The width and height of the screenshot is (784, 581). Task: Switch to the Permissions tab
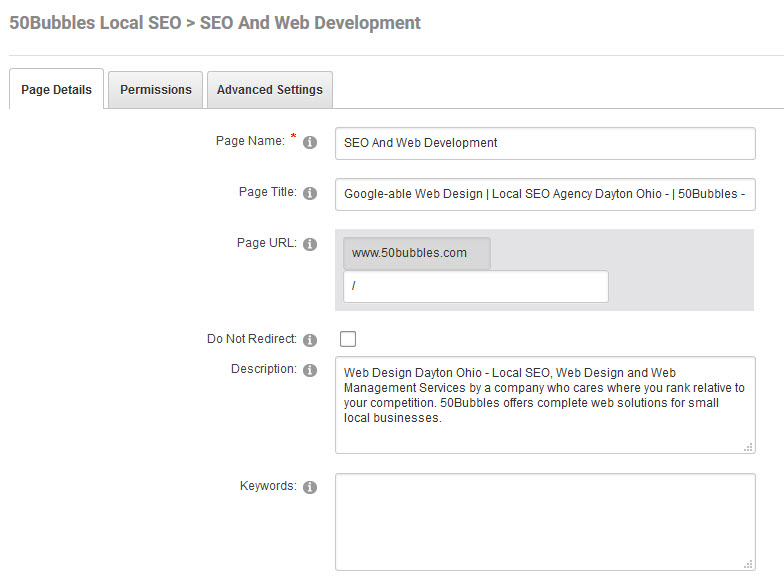[x=156, y=90]
